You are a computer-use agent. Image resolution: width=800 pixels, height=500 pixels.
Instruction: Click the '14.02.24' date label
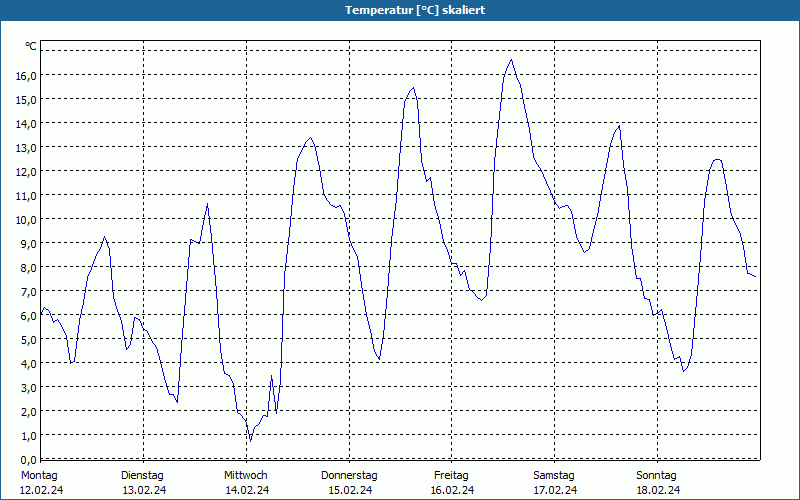pos(247,490)
